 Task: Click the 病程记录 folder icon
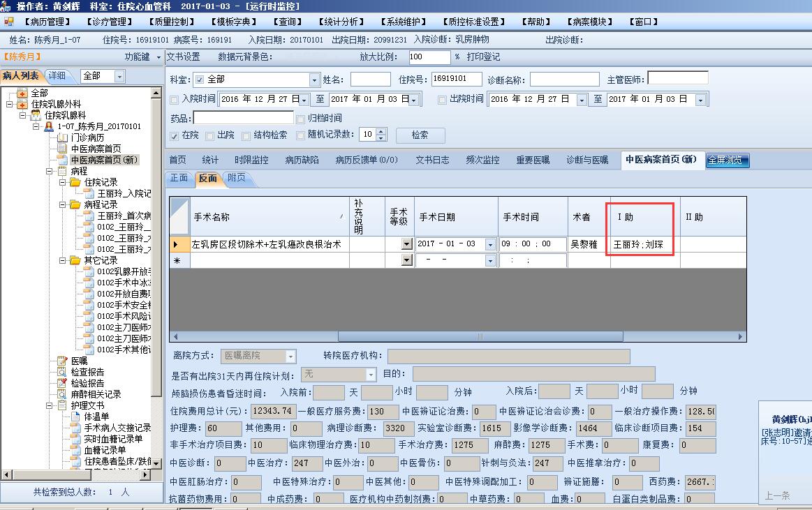point(75,204)
